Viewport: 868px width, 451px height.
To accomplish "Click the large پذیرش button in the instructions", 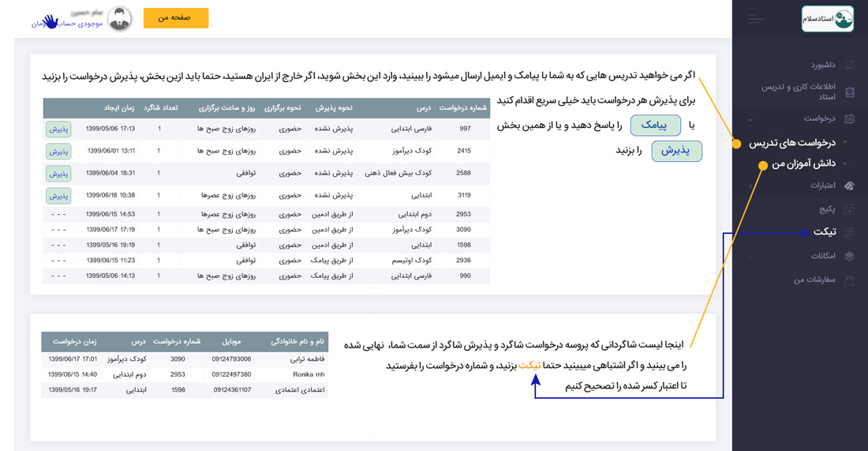I will [676, 151].
